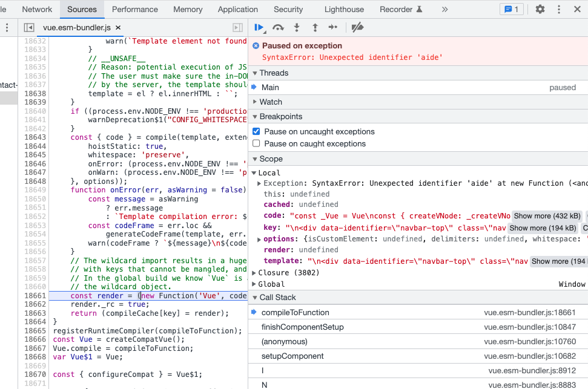Viewport: 588px width, 389px height.
Task: Toggle the file navigator sidebar
Action: coord(29,27)
